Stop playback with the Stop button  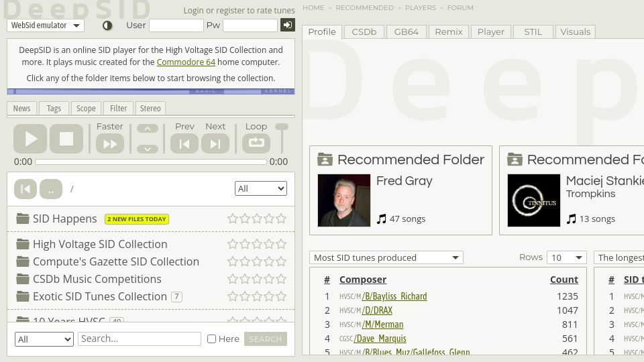coord(66,139)
